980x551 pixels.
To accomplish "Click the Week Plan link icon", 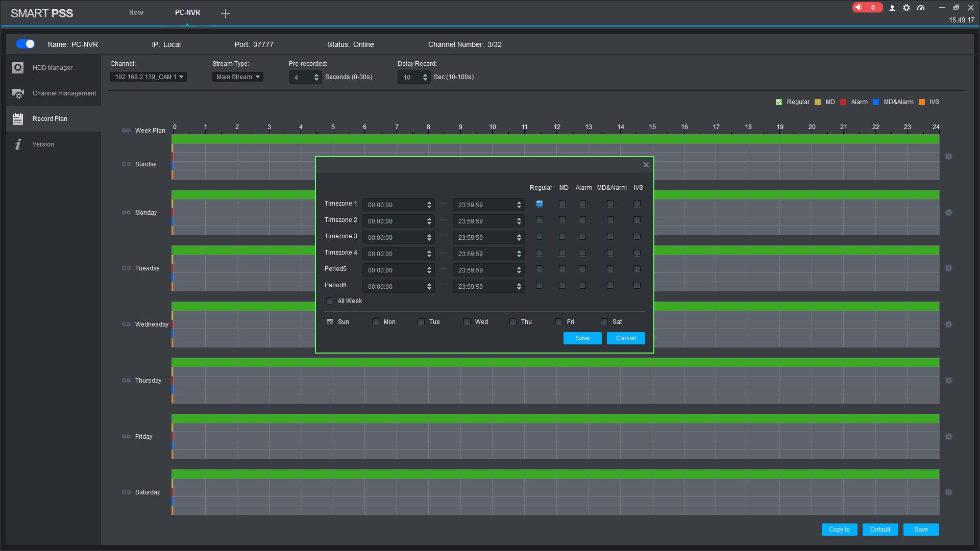I will (126, 131).
